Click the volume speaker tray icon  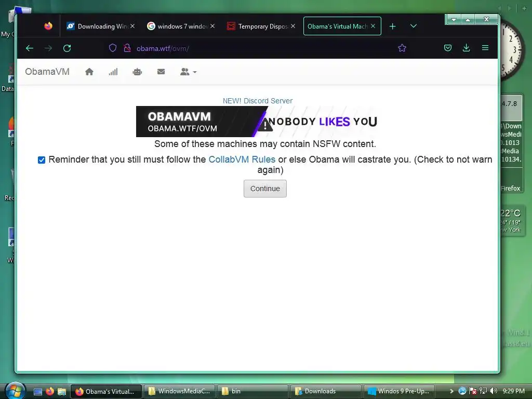[494, 391]
